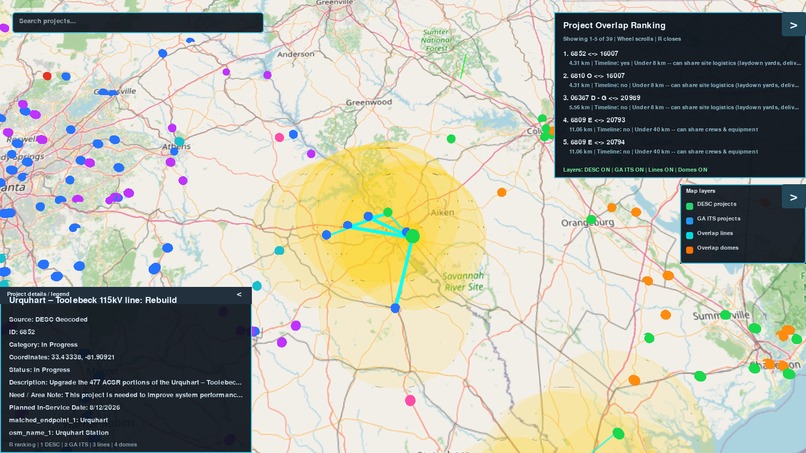The height and width of the screenshot is (453, 806).
Task: Click the blue marker at the long cyan line's southern end
Action: pyautogui.click(x=395, y=308)
